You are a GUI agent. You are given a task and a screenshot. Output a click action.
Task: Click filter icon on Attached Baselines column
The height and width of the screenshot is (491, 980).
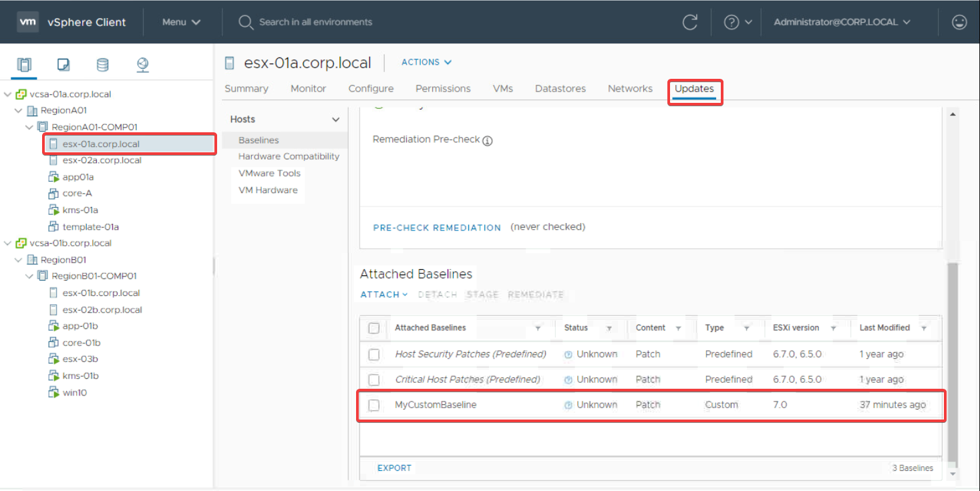pyautogui.click(x=538, y=329)
